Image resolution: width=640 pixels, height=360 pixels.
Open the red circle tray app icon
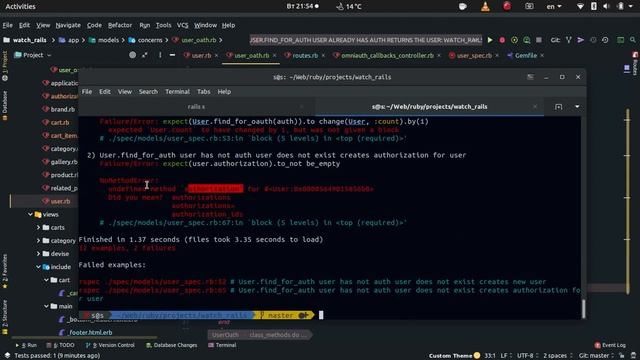click(507, 6)
